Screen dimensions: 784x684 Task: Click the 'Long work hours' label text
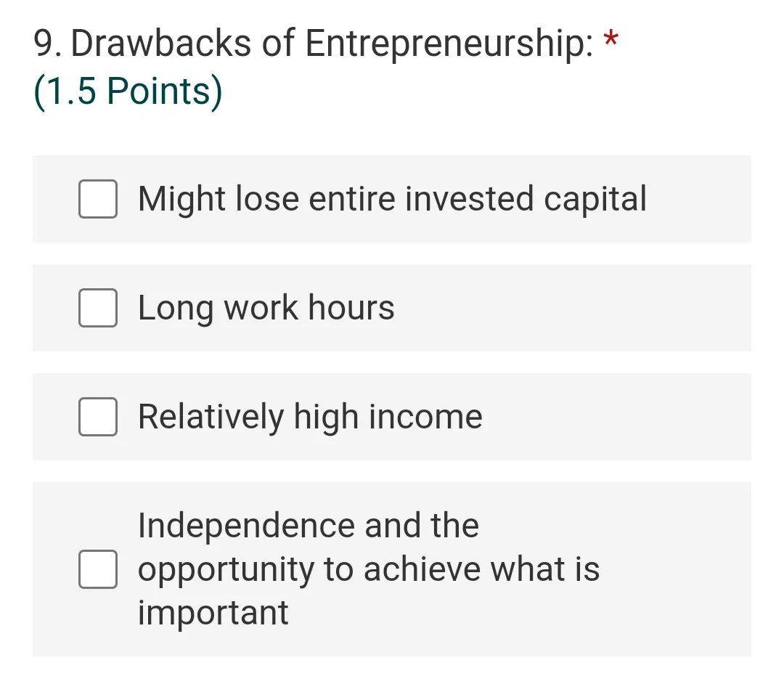click(266, 308)
